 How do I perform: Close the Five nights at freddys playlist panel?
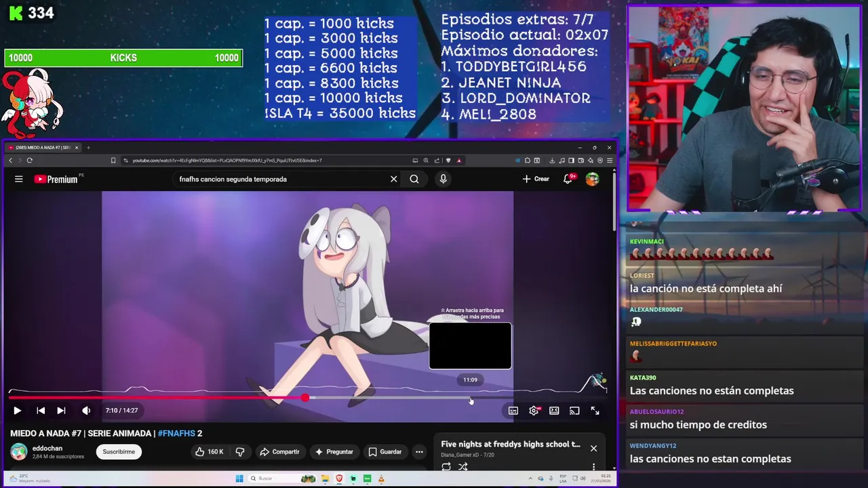pyautogui.click(x=593, y=448)
